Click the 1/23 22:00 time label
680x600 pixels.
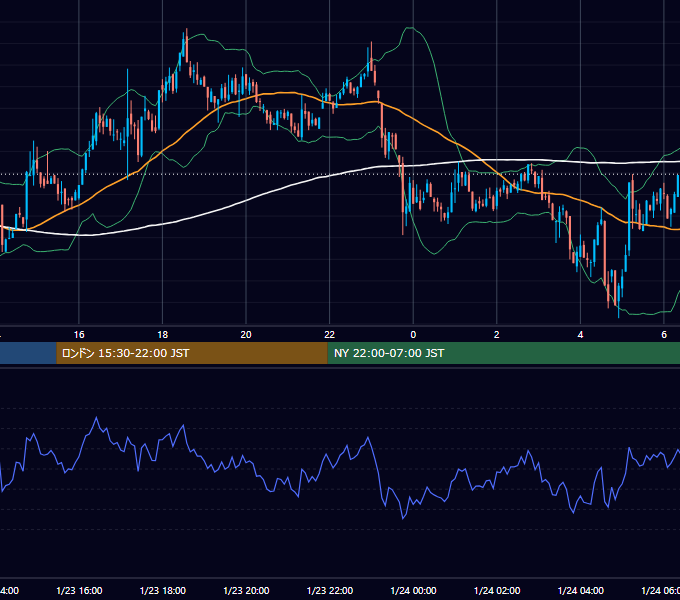[330, 590]
